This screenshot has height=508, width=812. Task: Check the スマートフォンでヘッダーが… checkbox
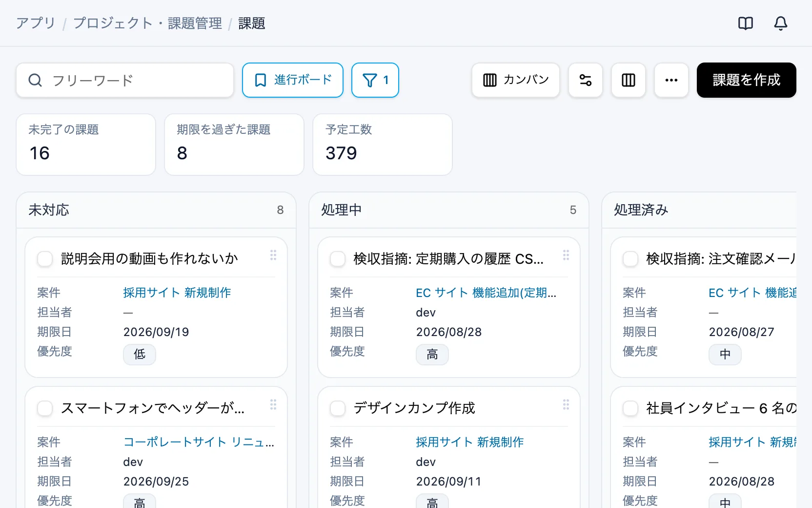coord(45,408)
